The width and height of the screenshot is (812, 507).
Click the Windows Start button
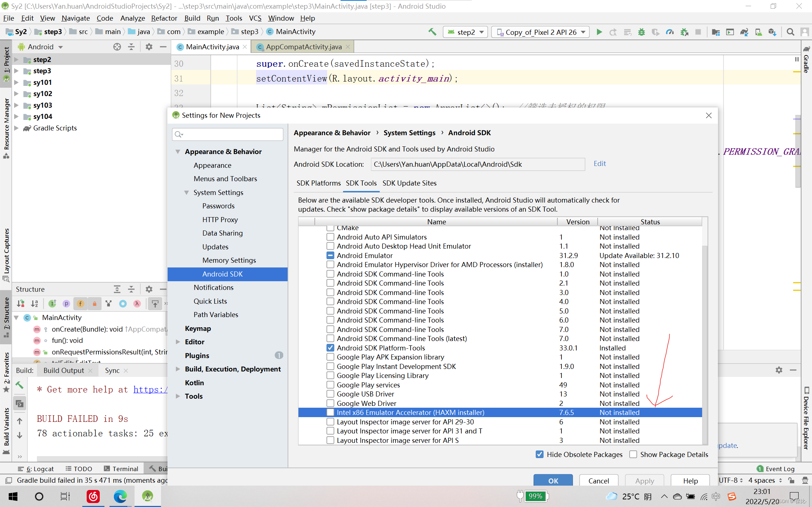13,496
